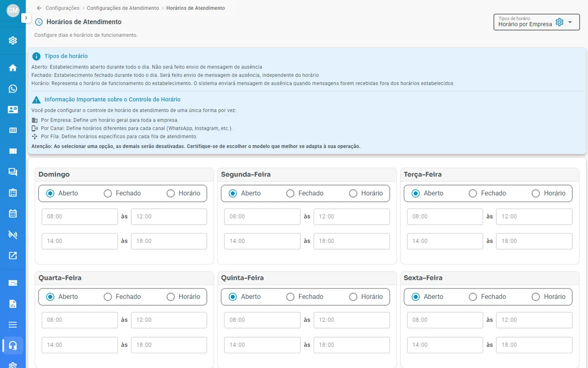Select Fechado for Domingo

pos(108,193)
